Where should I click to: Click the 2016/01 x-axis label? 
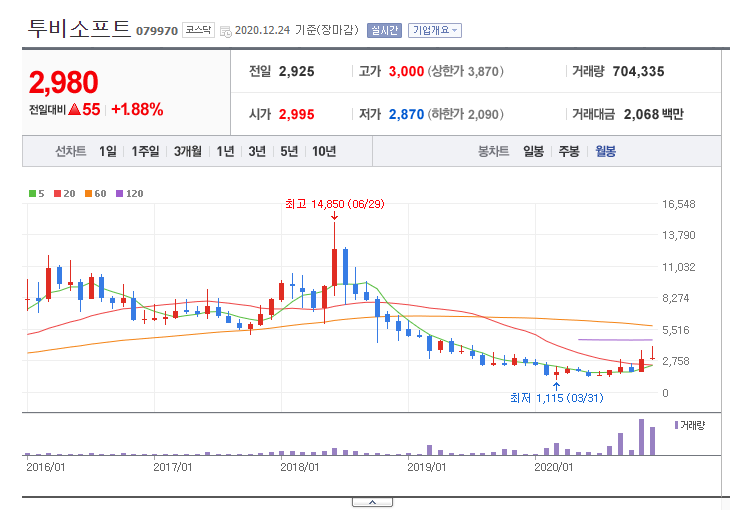click(x=46, y=467)
